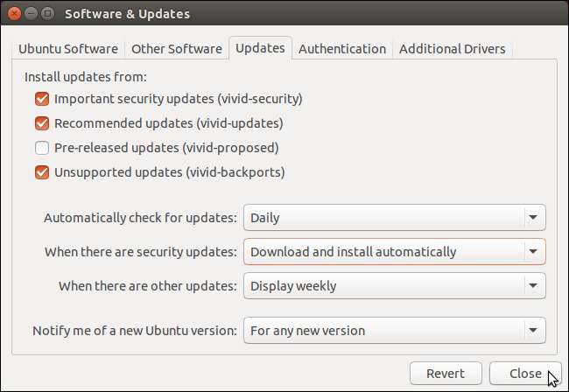Close the window using titlebar close button
569x392 pixels.
coord(15,14)
